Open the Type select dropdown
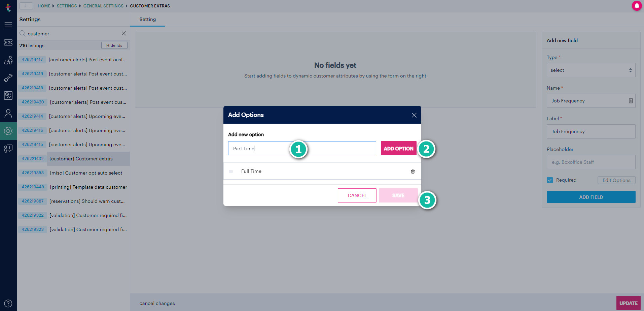644x311 pixels. tap(591, 70)
